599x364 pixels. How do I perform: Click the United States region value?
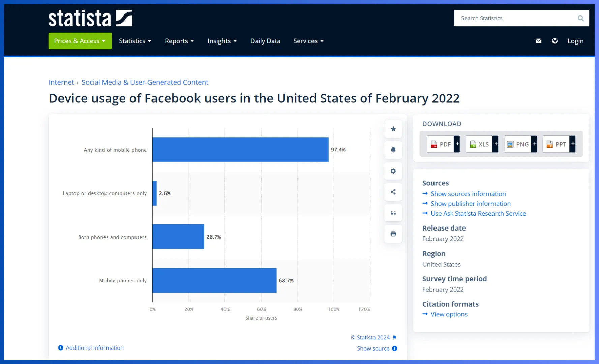(442, 264)
